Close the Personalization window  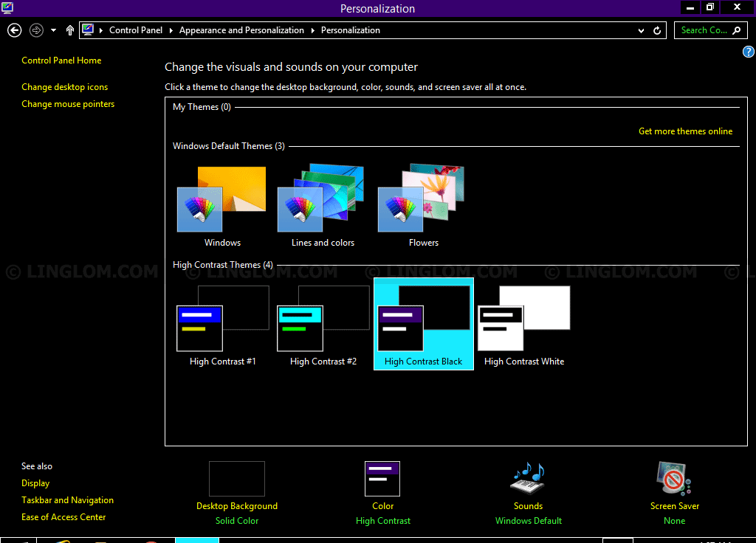pyautogui.click(x=737, y=7)
